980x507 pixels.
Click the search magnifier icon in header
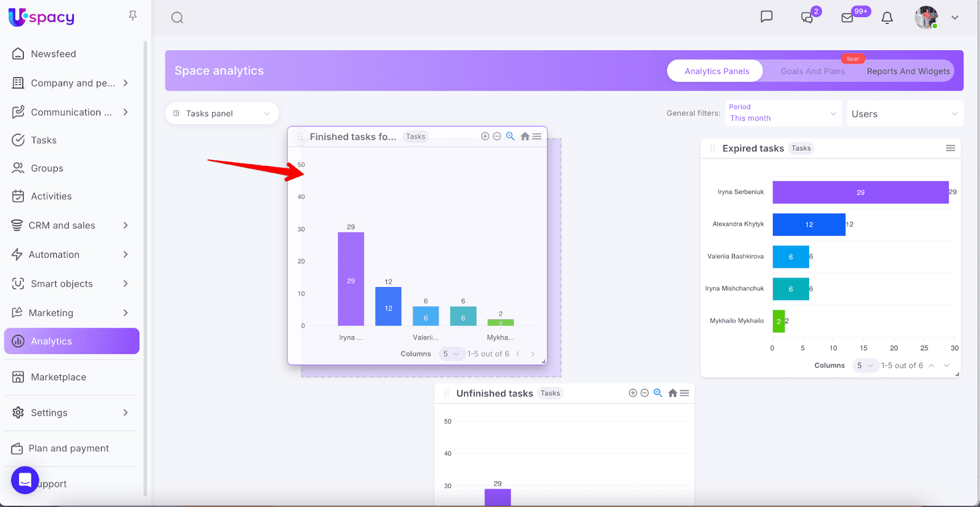point(177,18)
